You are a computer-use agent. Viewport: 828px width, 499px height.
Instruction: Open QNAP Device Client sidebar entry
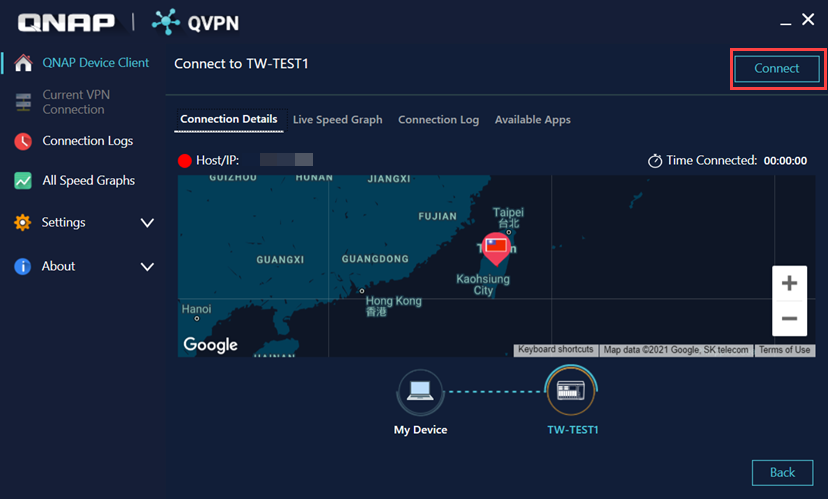pyautogui.click(x=96, y=63)
